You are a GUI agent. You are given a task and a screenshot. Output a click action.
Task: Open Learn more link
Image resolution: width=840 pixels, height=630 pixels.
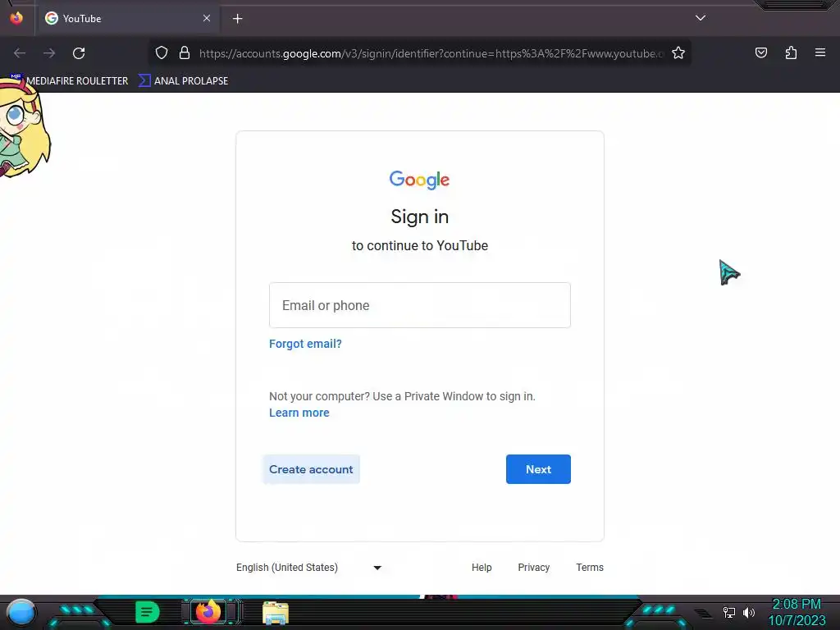click(299, 413)
